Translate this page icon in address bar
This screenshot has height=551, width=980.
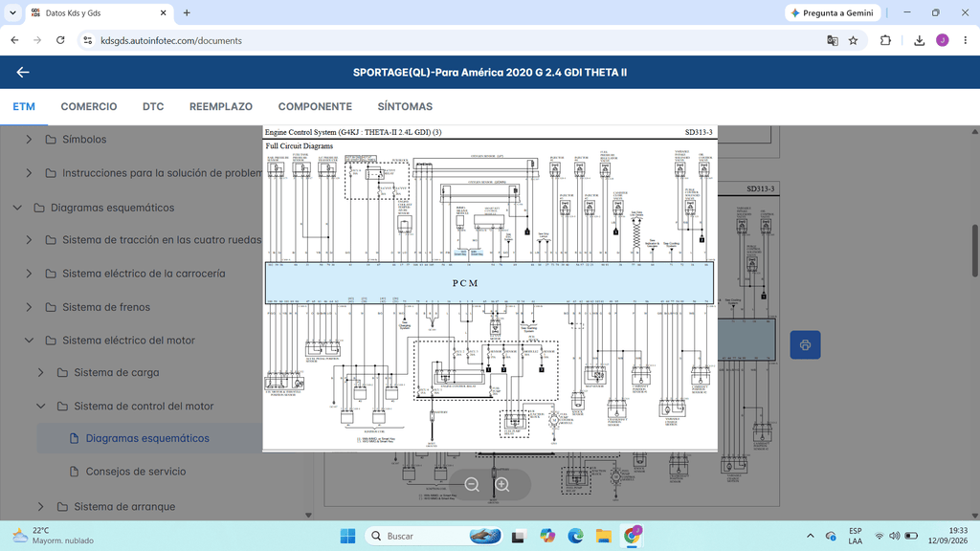pos(833,40)
